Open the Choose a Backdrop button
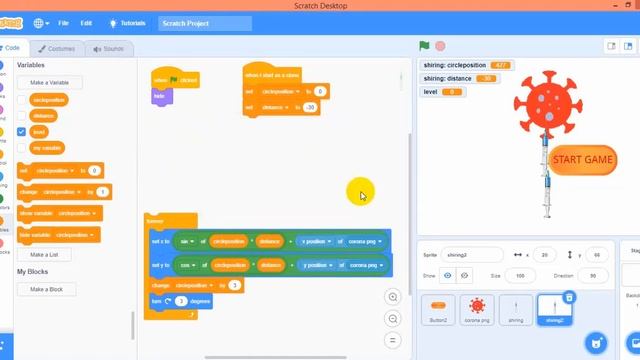The width and height of the screenshot is (640, 360). click(634, 343)
